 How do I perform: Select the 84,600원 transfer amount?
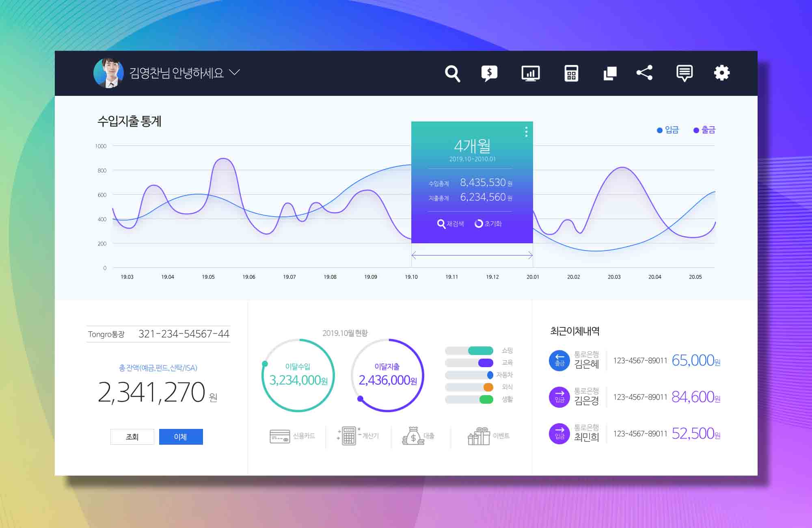pos(696,397)
